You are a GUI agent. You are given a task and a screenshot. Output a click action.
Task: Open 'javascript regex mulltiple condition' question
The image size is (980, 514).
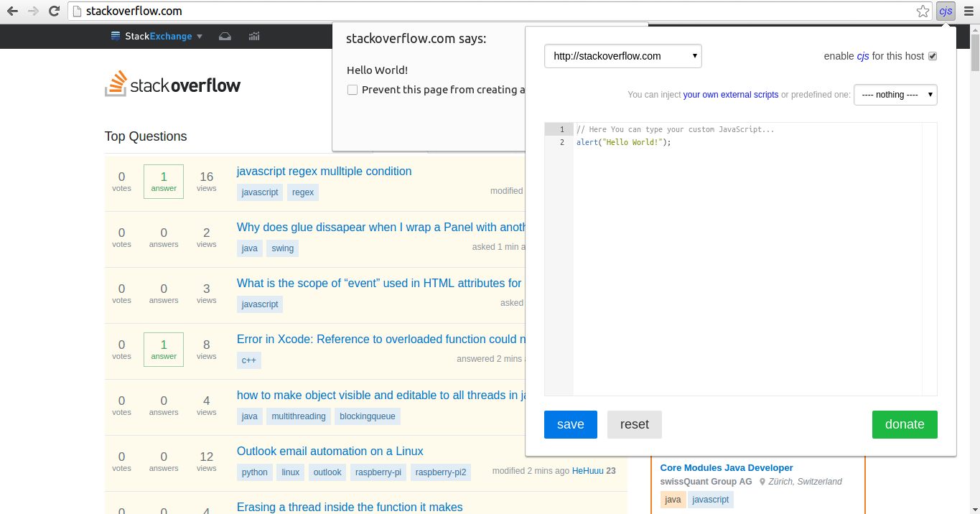point(325,171)
